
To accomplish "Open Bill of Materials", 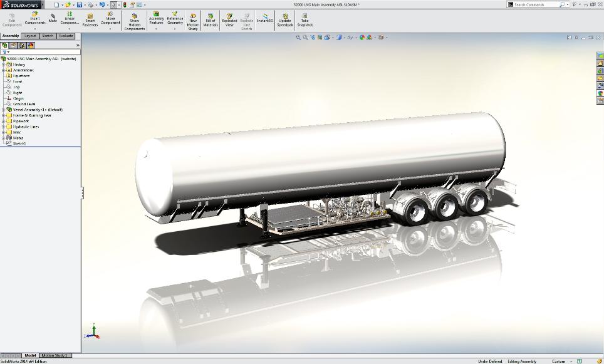I will coord(211,19).
